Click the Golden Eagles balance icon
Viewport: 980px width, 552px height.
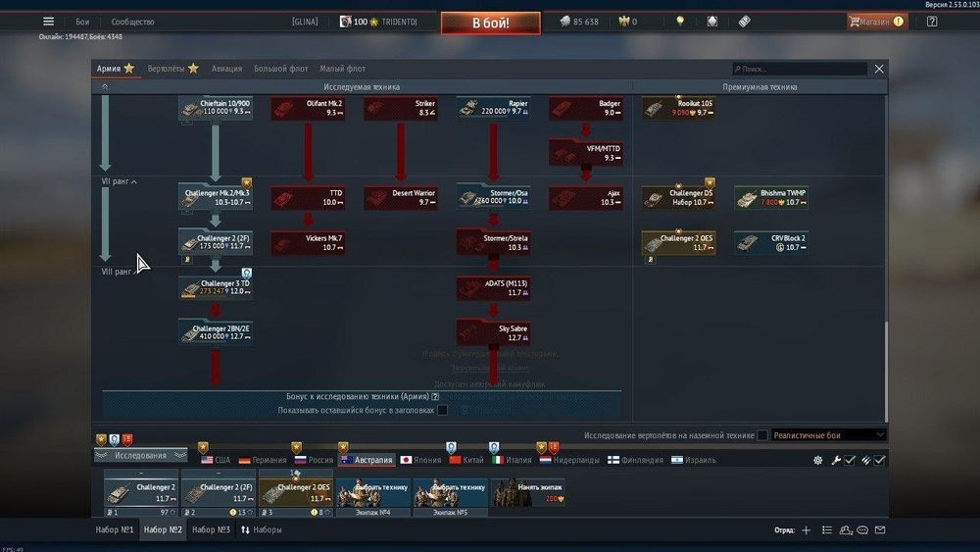623,22
